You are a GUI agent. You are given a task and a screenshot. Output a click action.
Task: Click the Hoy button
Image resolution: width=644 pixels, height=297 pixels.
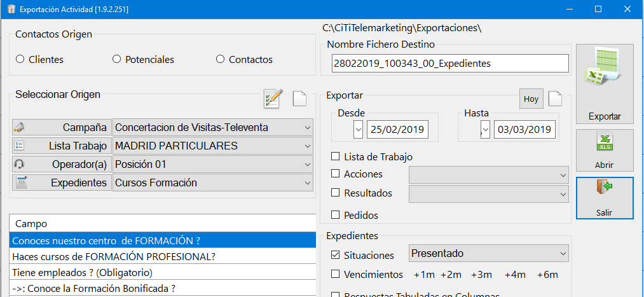tap(531, 99)
